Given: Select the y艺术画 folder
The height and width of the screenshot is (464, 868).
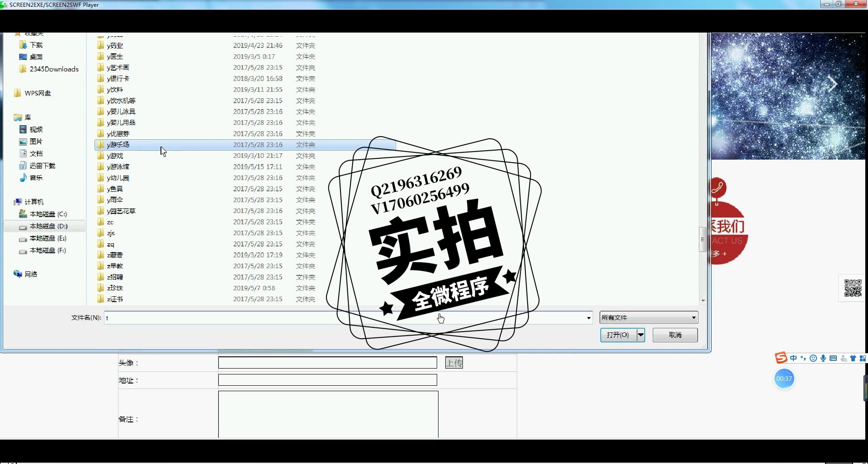Looking at the screenshot, I should click(118, 67).
